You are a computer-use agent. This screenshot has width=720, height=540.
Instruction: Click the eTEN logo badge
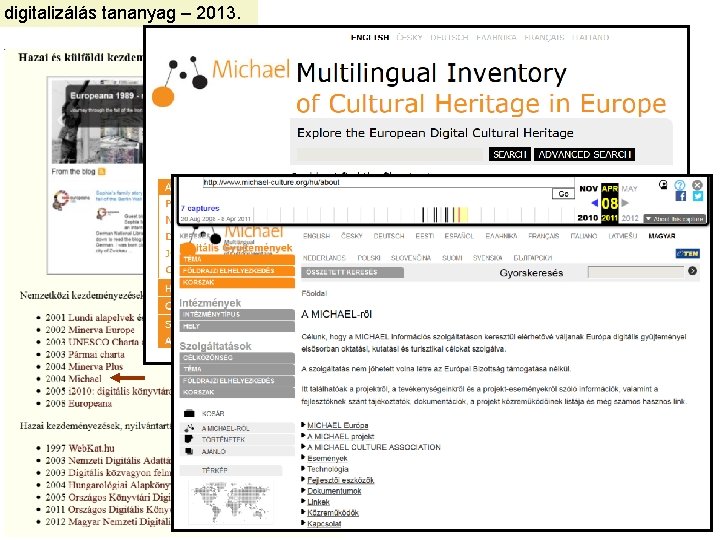pos(687,253)
